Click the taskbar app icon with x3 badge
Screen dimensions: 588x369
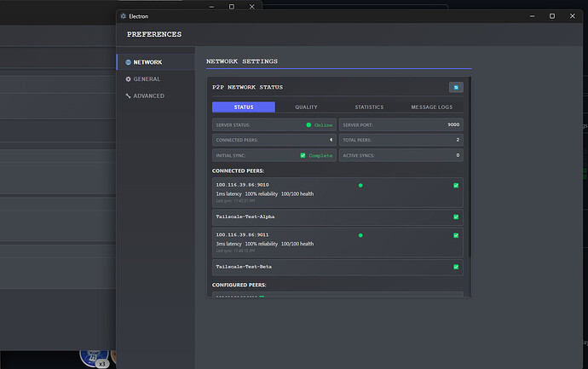pos(94,358)
